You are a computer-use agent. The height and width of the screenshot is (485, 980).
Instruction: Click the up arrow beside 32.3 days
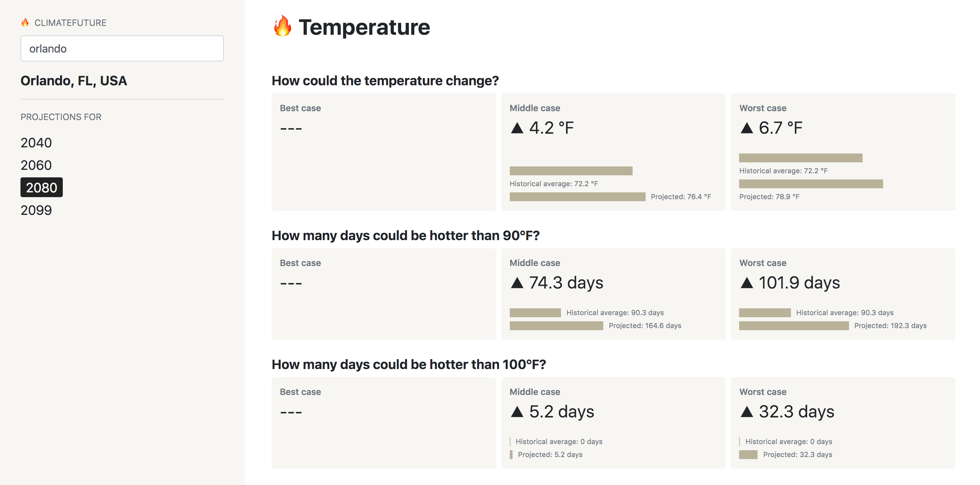point(746,412)
